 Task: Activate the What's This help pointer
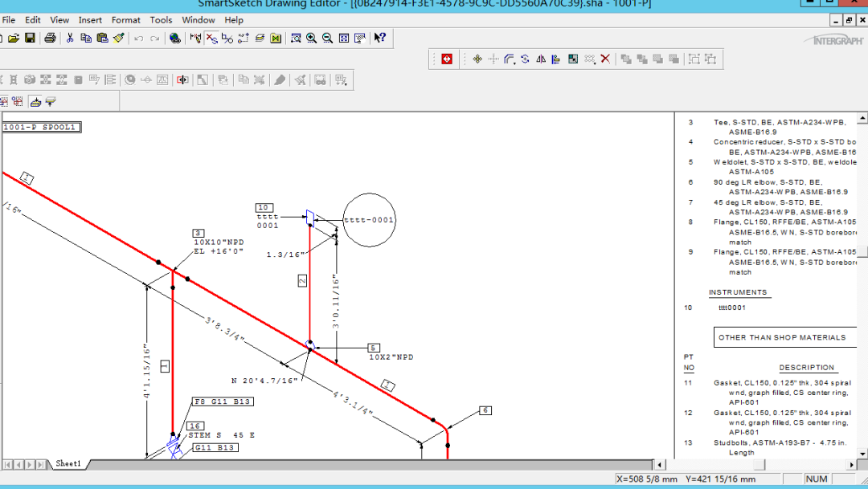click(x=379, y=38)
